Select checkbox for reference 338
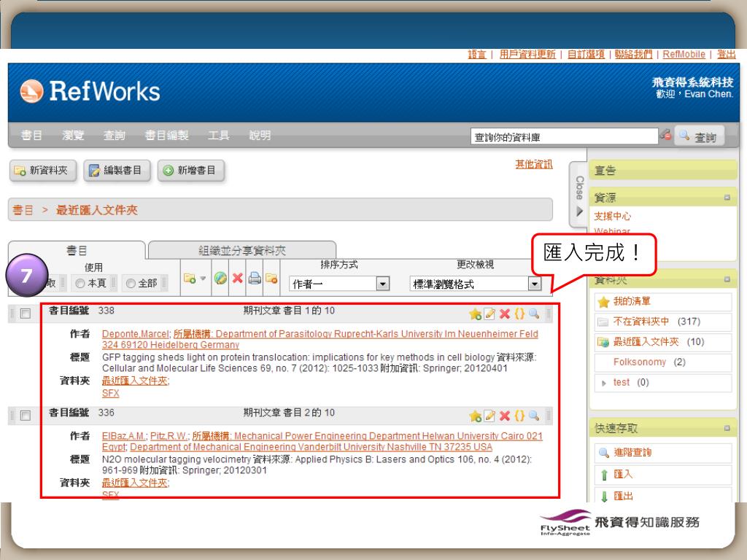This screenshot has height=560, width=747. [26, 314]
